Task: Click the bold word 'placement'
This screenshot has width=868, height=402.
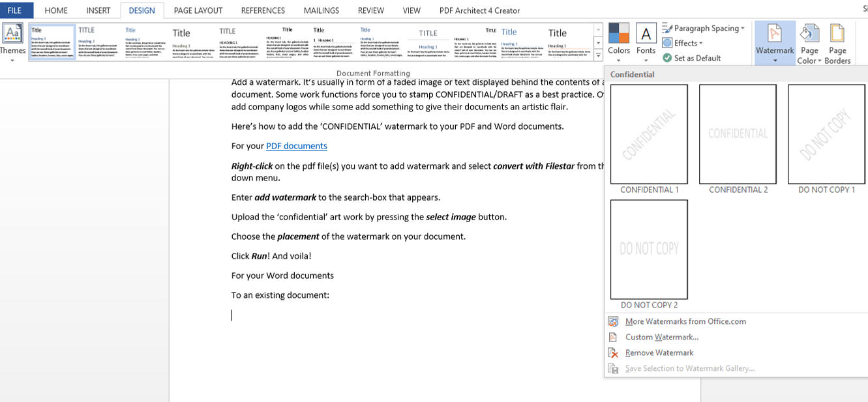Action: click(x=298, y=237)
